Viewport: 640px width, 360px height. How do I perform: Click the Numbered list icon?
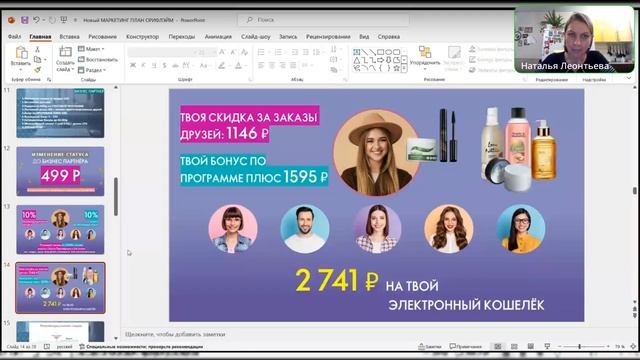(x=278, y=52)
